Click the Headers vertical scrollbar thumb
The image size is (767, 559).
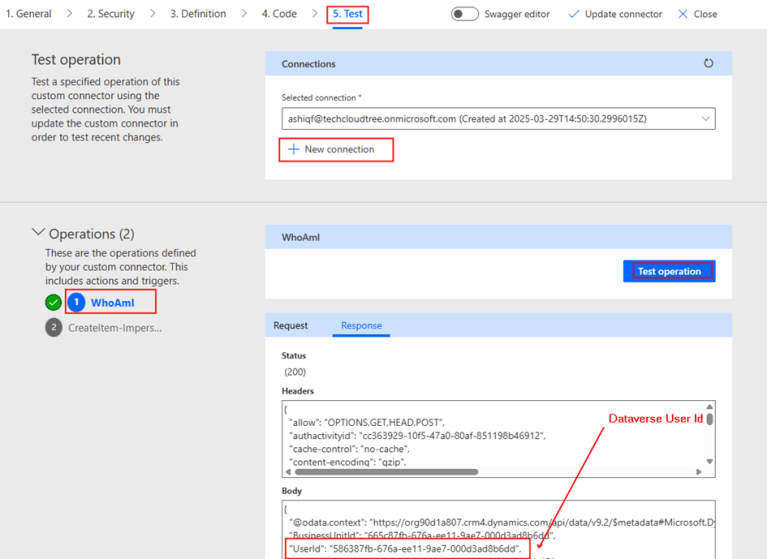click(709, 419)
